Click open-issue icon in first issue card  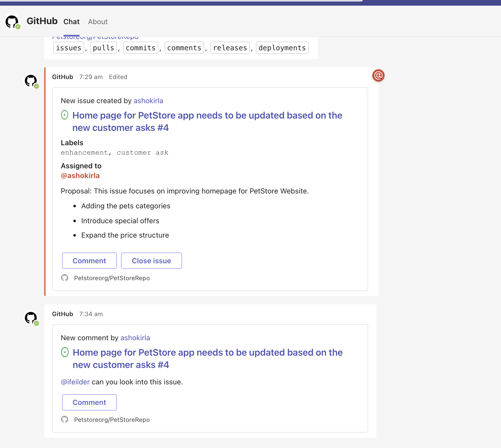pyautogui.click(x=65, y=115)
